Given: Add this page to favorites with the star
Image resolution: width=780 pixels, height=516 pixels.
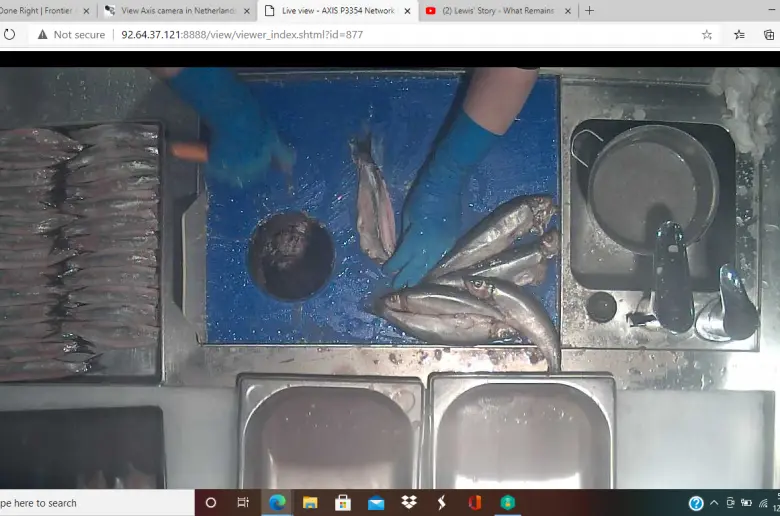Looking at the screenshot, I should point(707,34).
